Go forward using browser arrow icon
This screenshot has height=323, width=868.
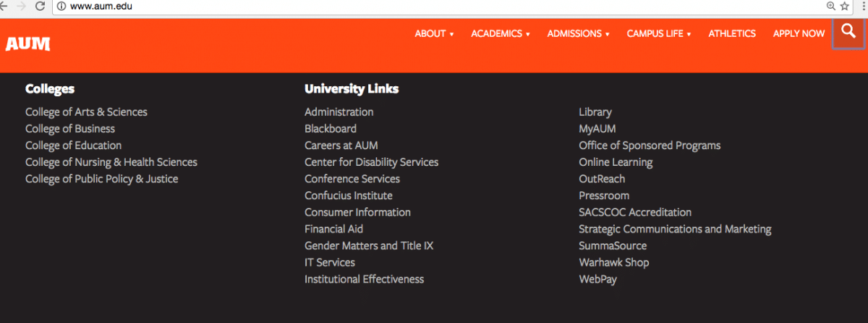20,6
